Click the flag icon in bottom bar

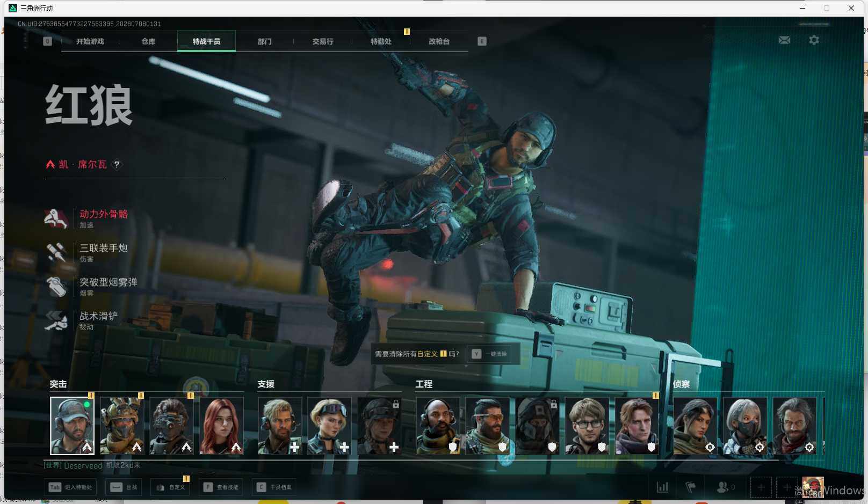(691, 487)
